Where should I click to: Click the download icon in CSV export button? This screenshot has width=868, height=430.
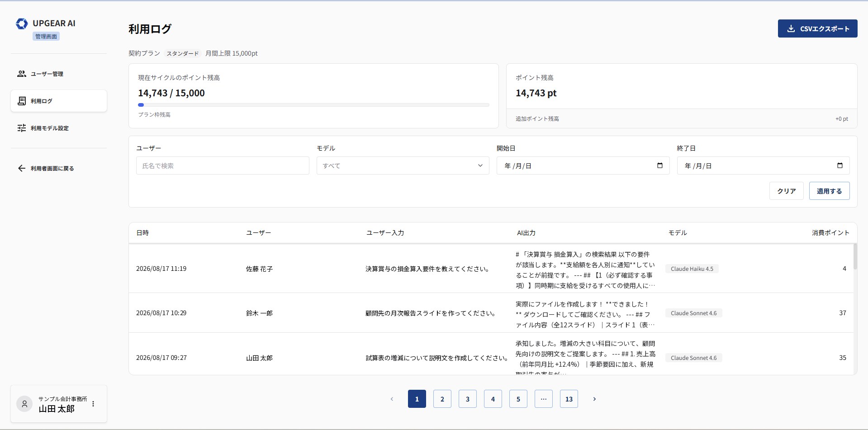click(x=791, y=28)
